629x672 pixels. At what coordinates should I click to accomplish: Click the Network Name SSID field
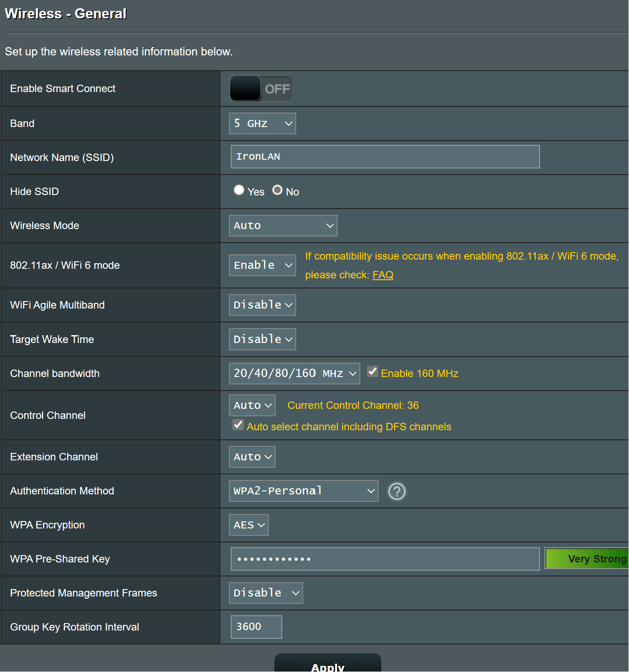click(x=385, y=157)
